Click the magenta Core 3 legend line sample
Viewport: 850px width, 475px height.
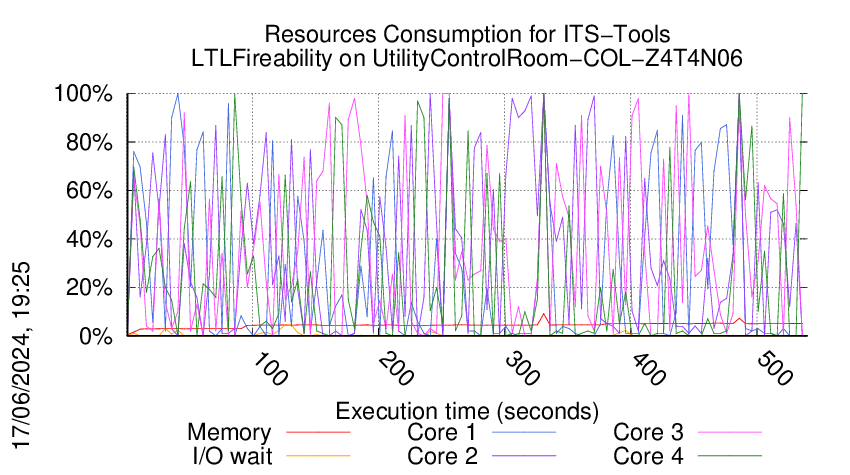(x=730, y=432)
